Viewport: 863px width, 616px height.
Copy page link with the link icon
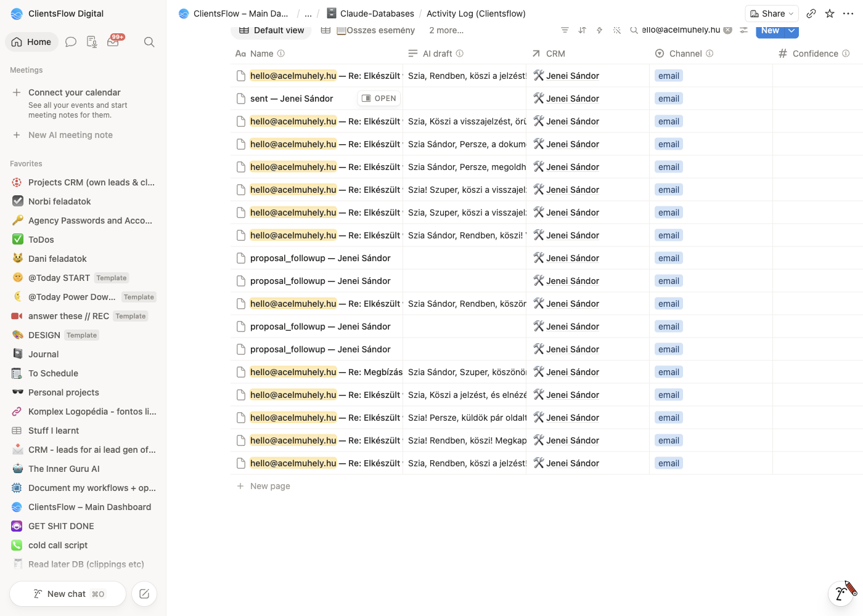811,14
